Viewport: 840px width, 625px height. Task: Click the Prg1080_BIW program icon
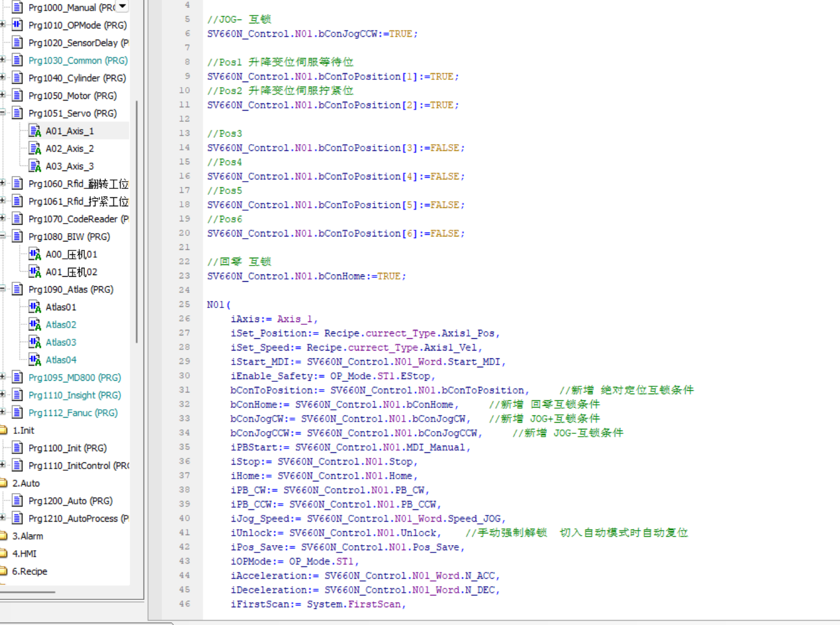click(17, 236)
